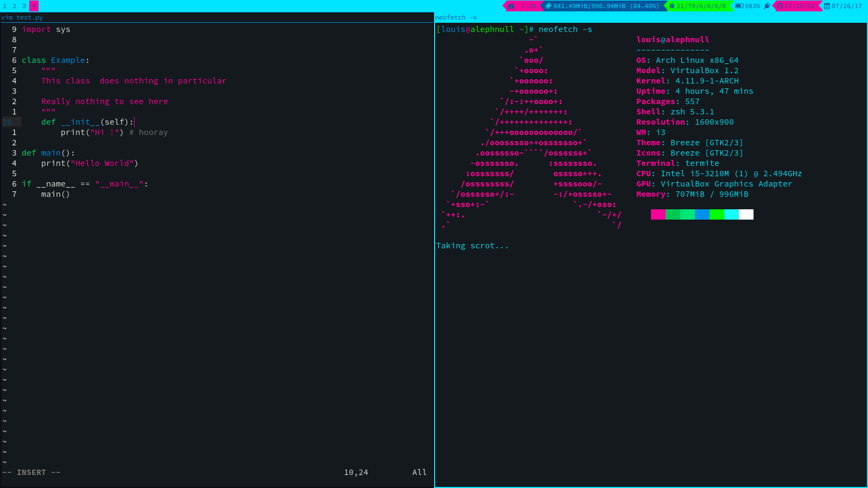
Task: Click the 'Resolution: 1600x900' line
Action: pos(685,122)
